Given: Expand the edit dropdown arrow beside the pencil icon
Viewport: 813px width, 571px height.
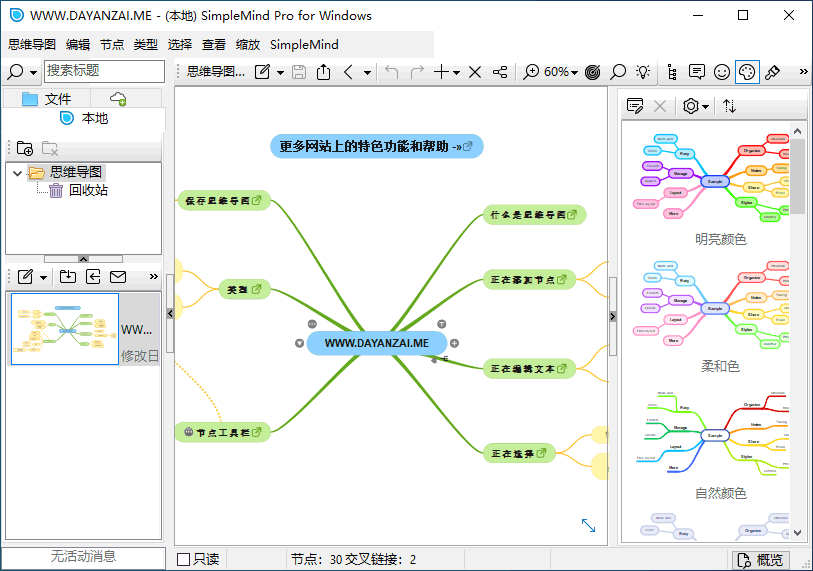Looking at the screenshot, I should [x=280, y=73].
